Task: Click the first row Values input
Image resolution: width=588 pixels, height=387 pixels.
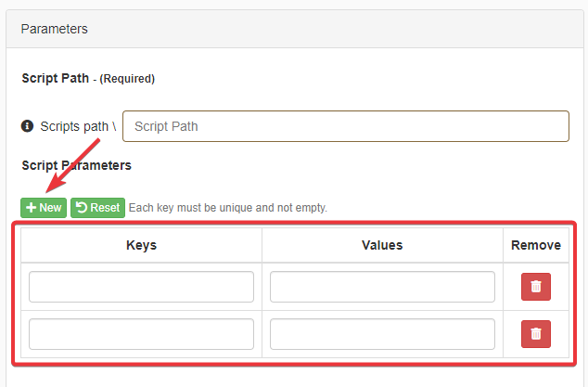Action: 382,287
